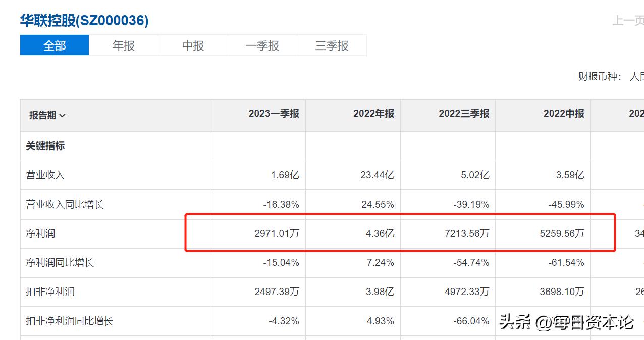Open the 三季报 tab
The image size is (644, 340).
(332, 45)
